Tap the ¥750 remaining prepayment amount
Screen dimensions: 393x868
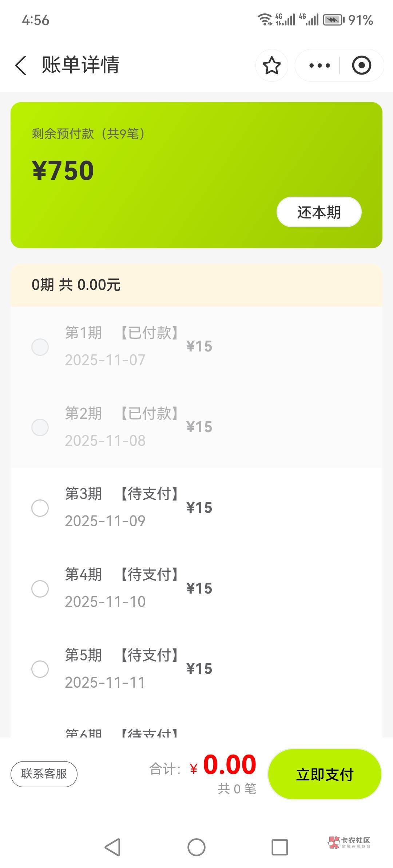pyautogui.click(x=63, y=171)
